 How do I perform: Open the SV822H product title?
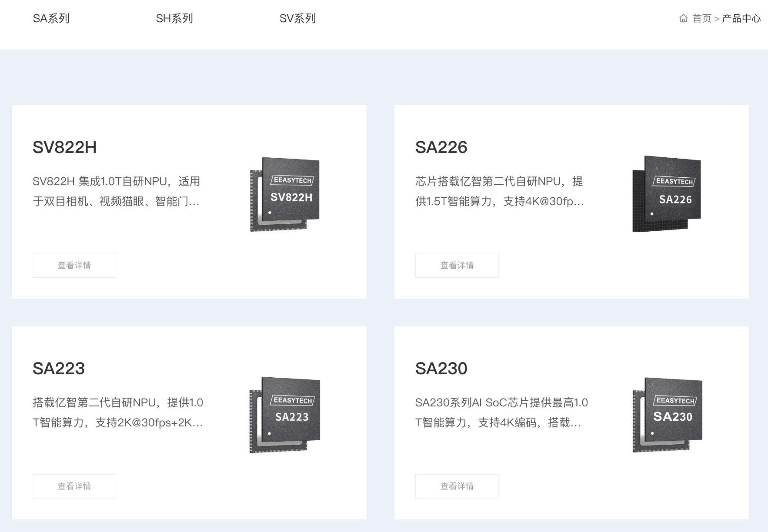[65, 147]
